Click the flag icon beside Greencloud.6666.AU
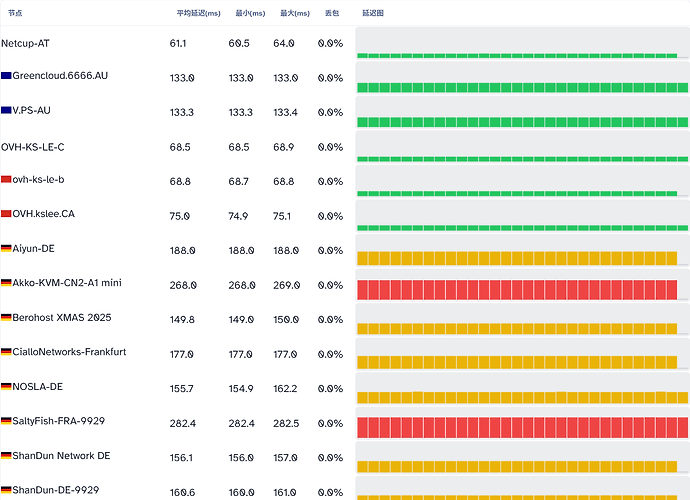The image size is (690, 500). pyautogui.click(x=6, y=75)
